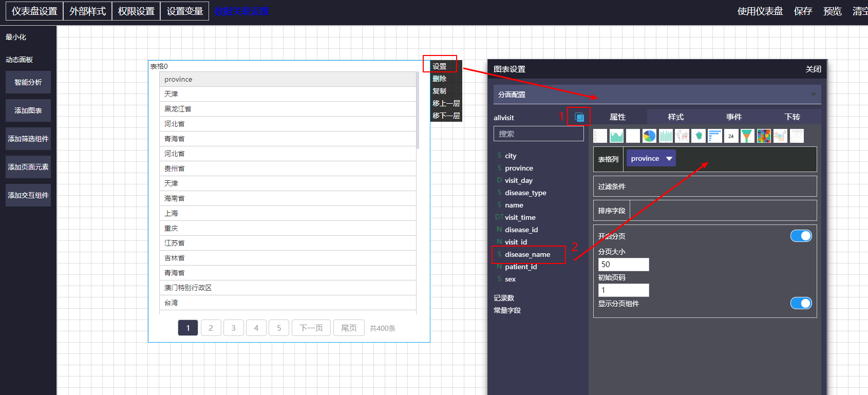Select the horizontal bar chart type icon

[x=715, y=136]
